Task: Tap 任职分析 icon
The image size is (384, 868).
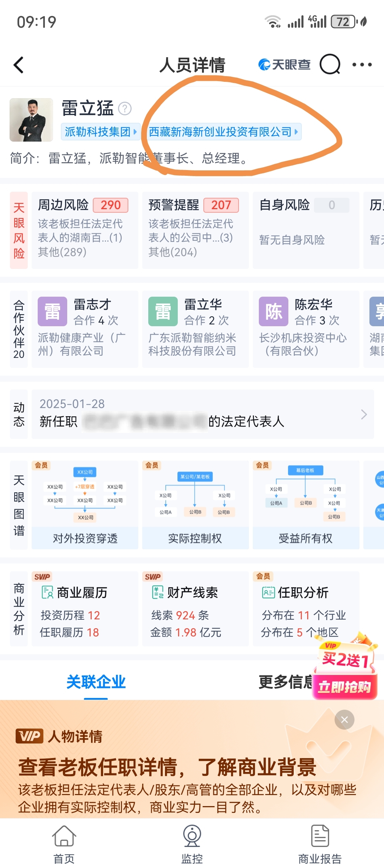Action: 268,592
